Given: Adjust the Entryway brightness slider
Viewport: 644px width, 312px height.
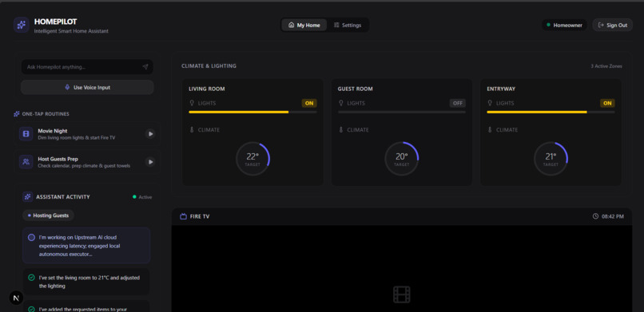Looking at the screenshot, I should pyautogui.click(x=551, y=112).
